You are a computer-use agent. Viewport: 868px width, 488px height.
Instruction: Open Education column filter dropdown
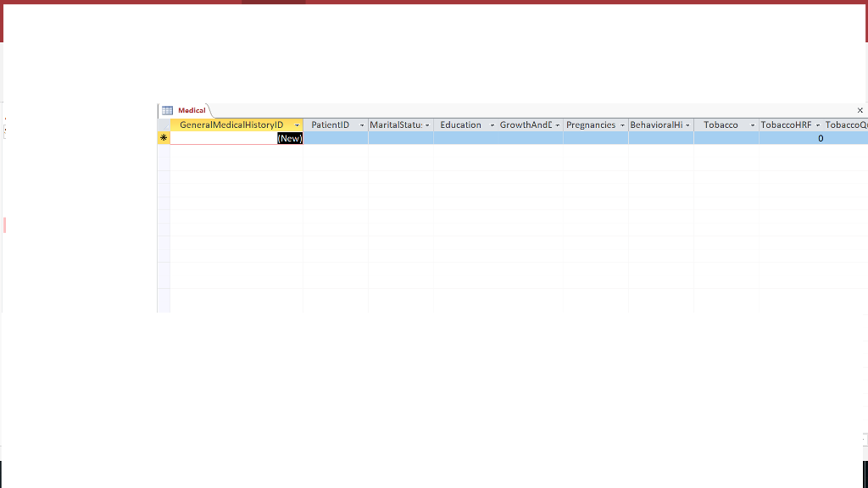click(x=492, y=125)
